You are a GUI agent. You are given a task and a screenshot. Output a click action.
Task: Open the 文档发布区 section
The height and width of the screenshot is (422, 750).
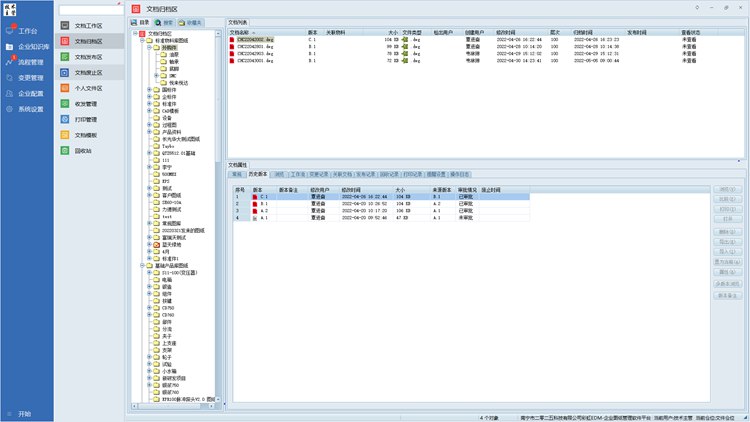pos(89,57)
